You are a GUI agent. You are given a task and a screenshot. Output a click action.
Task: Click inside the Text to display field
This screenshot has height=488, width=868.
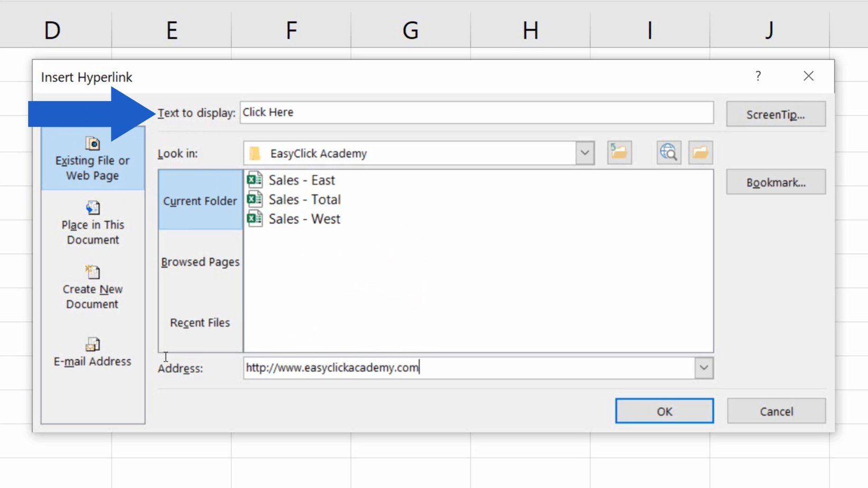(475, 112)
